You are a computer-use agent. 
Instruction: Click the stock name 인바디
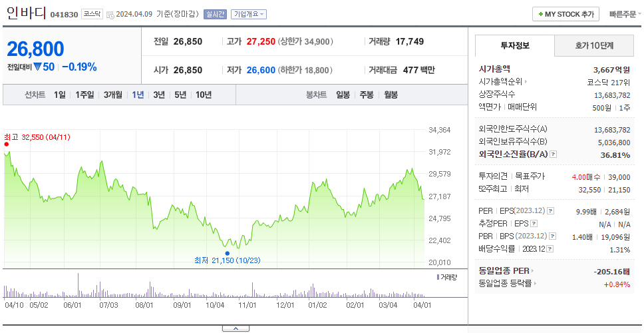(x=27, y=13)
